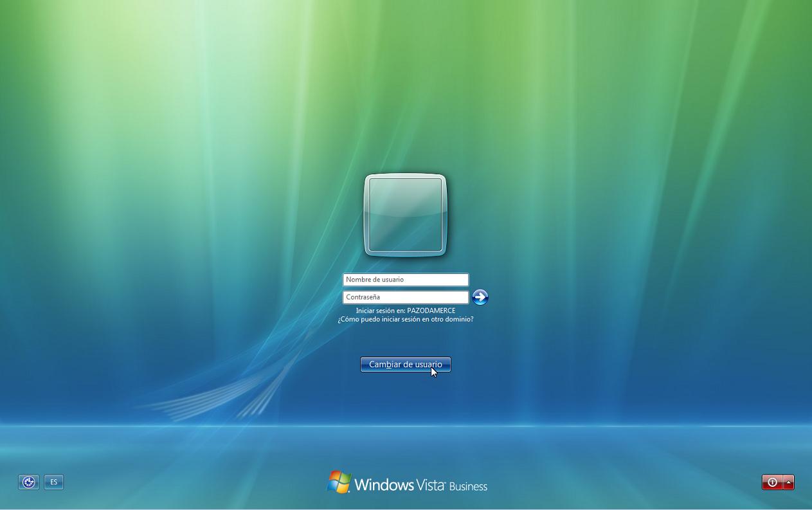Click the PAZODAMERCE domain name text
812x510 pixels.
pos(431,311)
